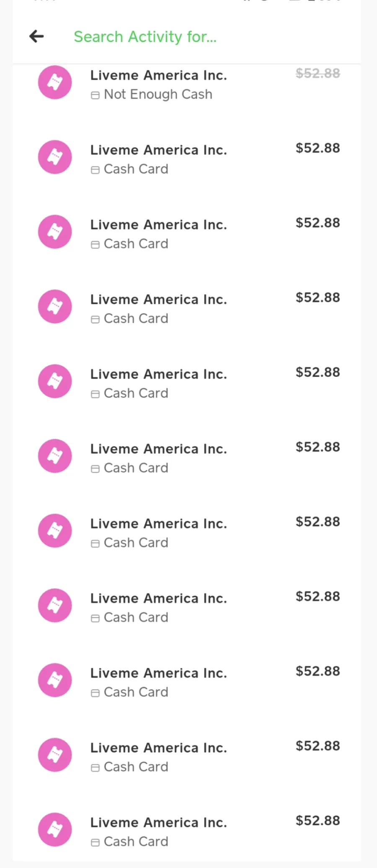This screenshot has height=868, width=377.
Task: Tap pink ticket icon of last Liveme transaction
Action: (x=55, y=829)
